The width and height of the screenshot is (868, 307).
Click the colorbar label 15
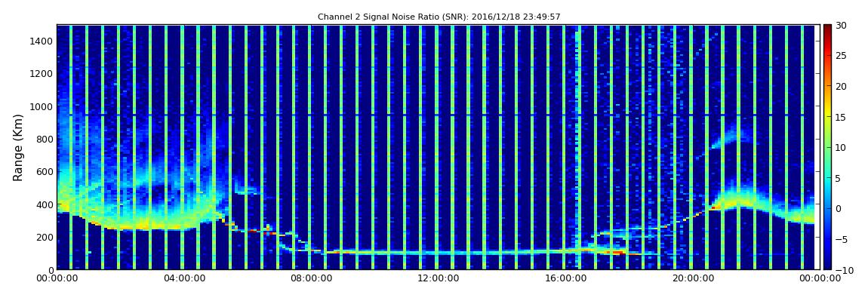(x=841, y=117)
